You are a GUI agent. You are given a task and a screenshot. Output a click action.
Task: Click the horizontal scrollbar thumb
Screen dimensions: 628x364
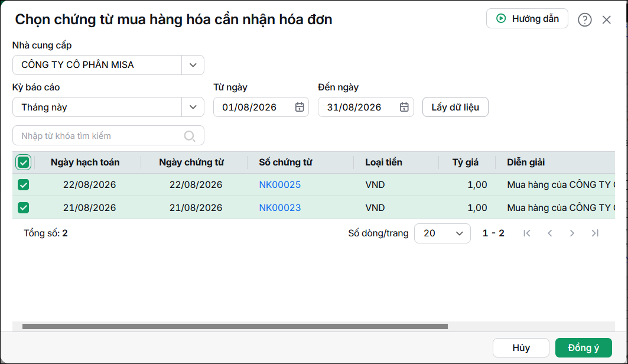[x=235, y=326]
